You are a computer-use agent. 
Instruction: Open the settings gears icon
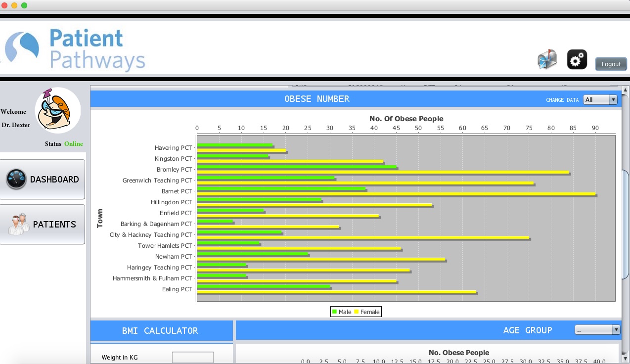pyautogui.click(x=577, y=59)
